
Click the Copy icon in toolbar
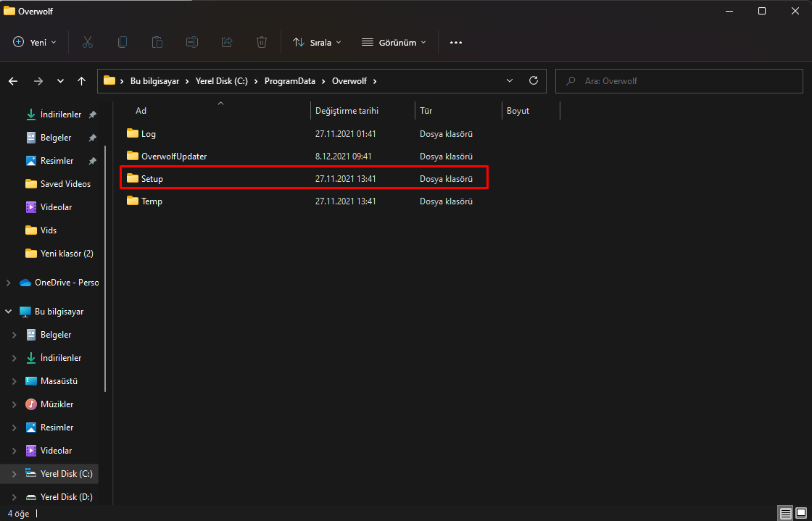pyautogui.click(x=123, y=43)
